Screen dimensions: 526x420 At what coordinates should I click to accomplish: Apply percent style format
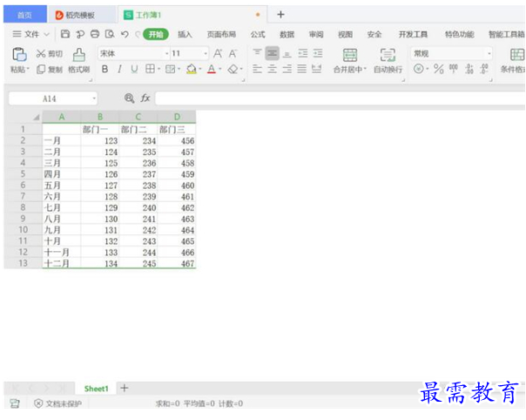tap(438, 69)
